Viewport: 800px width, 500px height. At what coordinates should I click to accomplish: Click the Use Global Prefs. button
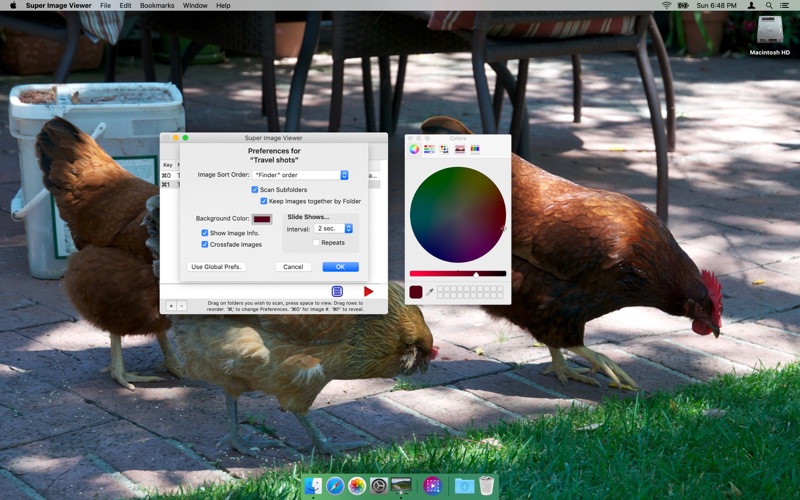point(216,267)
